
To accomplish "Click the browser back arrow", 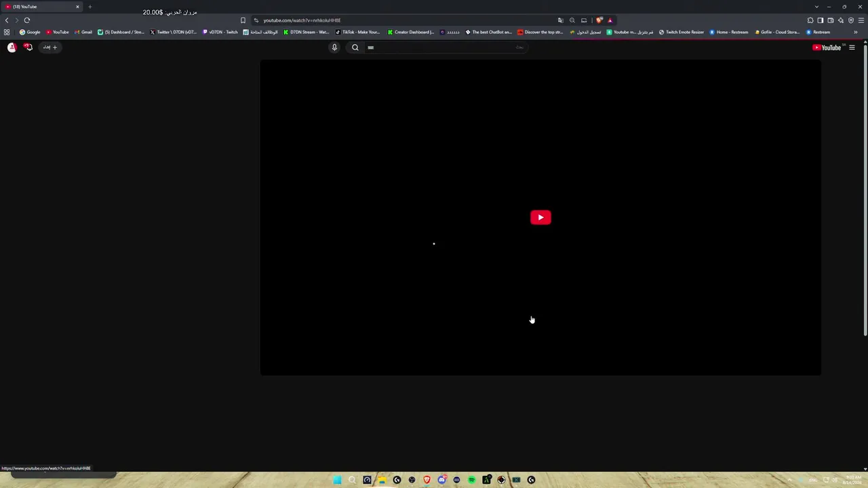I will coord(7,20).
